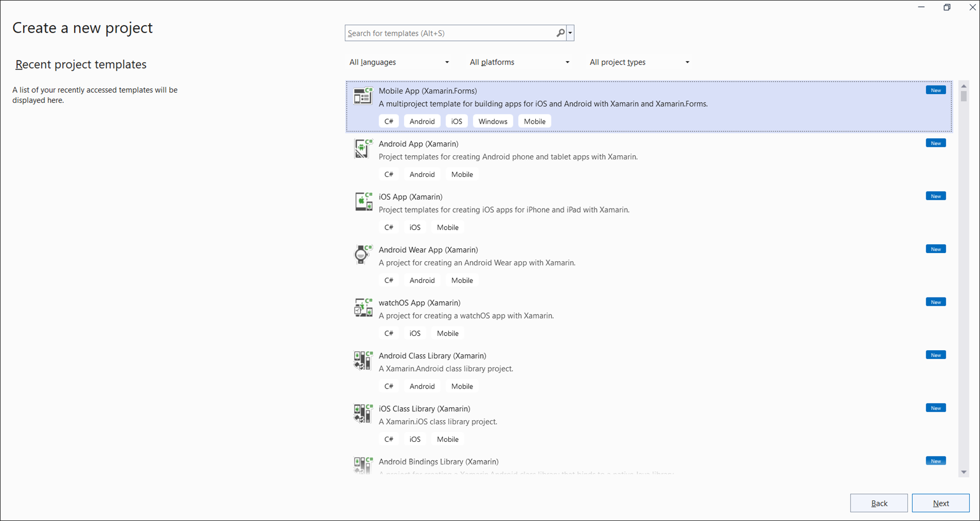Screen dimensions: 980x521
Task: Click the scrollbar up arrow
Action: pyautogui.click(x=963, y=86)
